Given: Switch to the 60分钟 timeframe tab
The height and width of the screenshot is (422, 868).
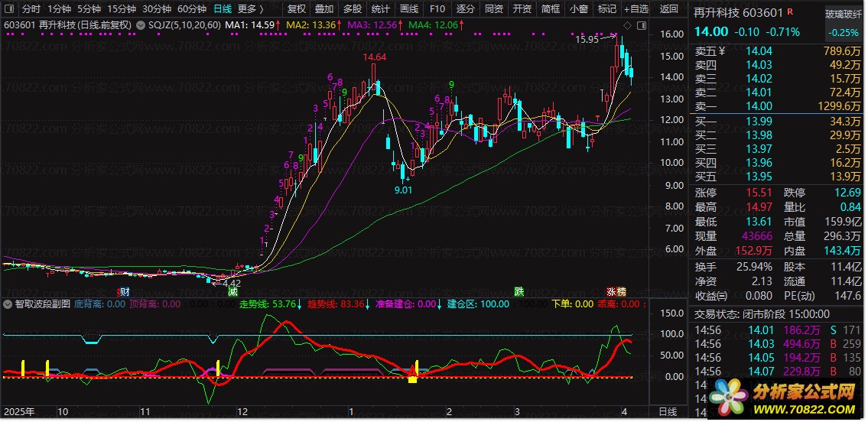Looking at the screenshot, I should click(x=191, y=9).
